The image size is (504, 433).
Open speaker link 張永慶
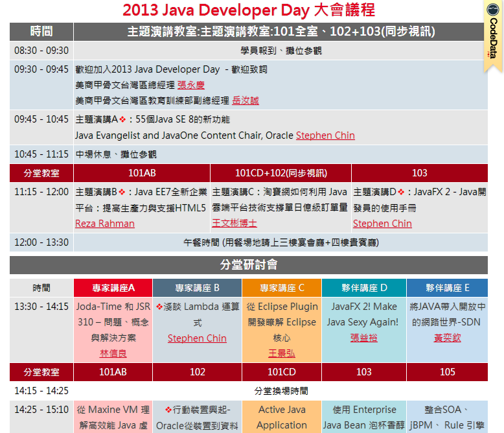[191, 85]
